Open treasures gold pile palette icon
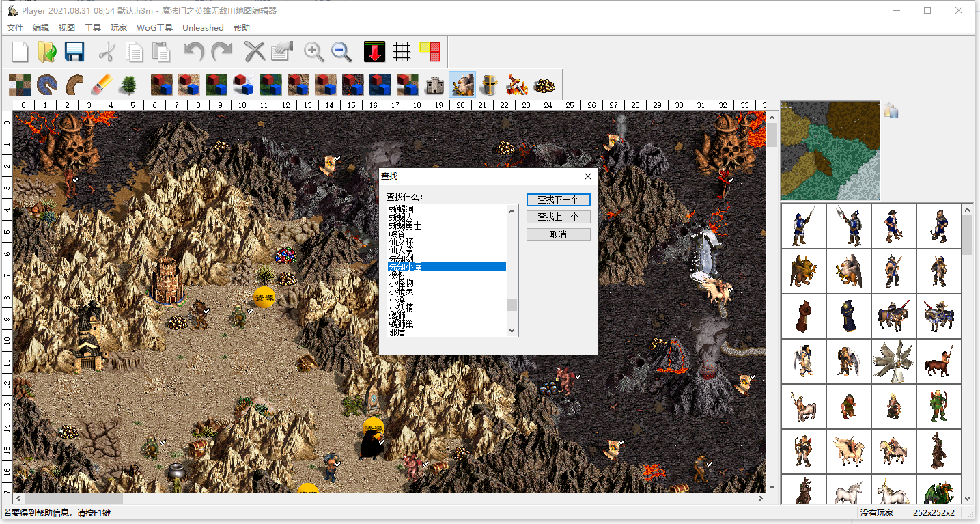980x524 pixels. pyautogui.click(x=544, y=85)
